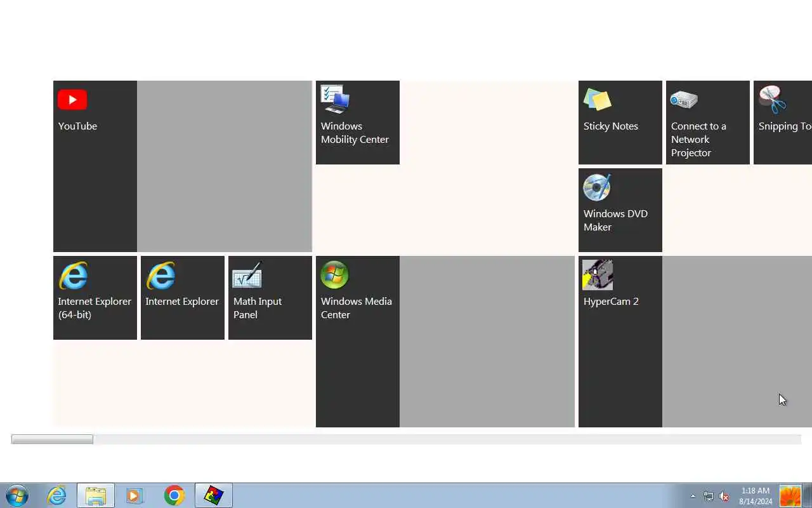Select the colorful tile app on taskbar
The width and height of the screenshot is (812, 508).
[x=214, y=495]
